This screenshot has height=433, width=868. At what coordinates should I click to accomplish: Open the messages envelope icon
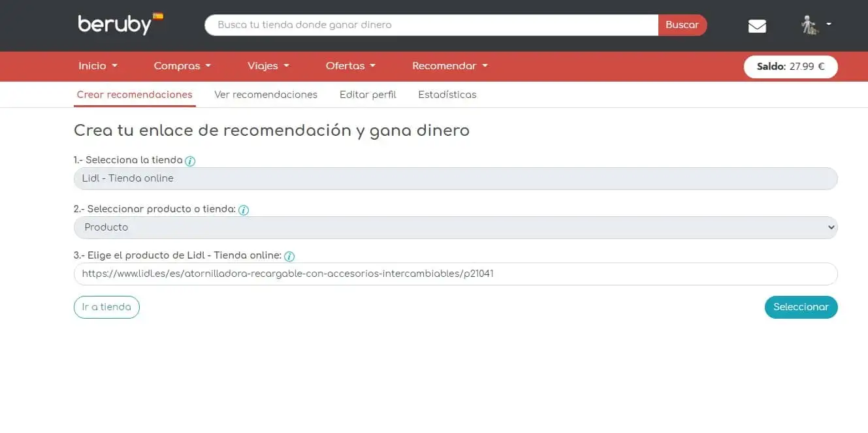click(757, 26)
